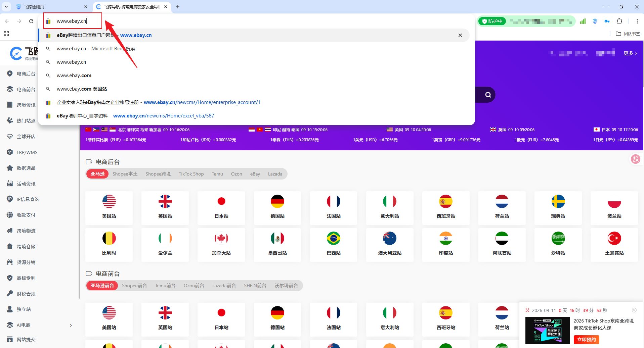Click the password key icon in toolbar
This screenshot has height=348, width=644.
point(607,21)
